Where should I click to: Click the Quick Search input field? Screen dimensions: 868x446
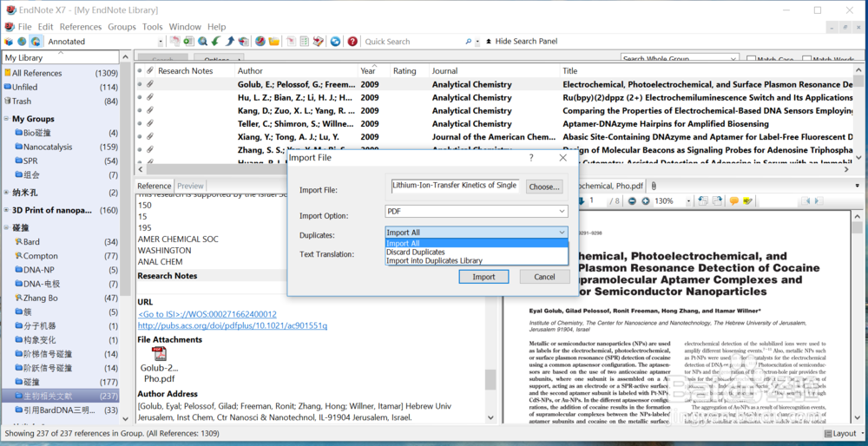click(412, 42)
